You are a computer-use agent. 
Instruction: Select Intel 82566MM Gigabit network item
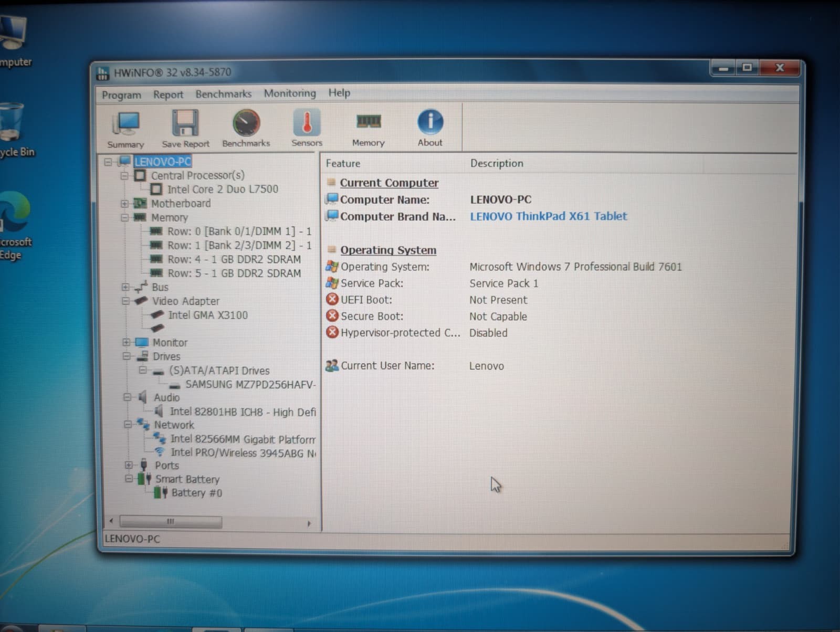tap(243, 439)
